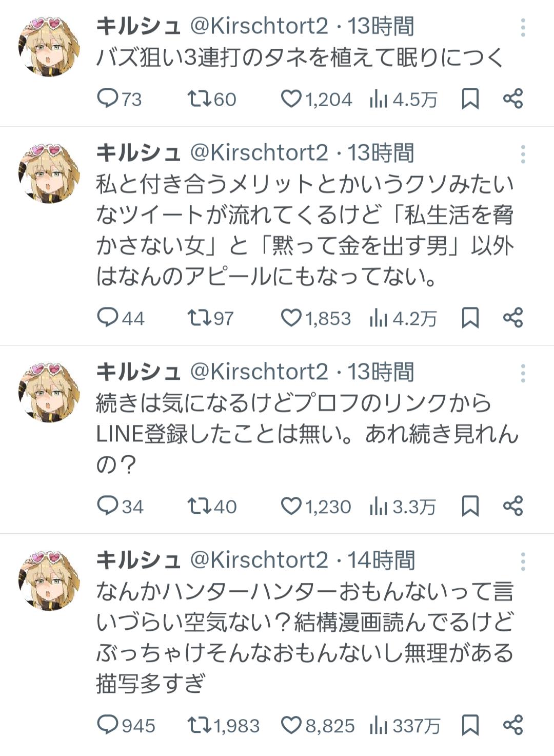Open three-dot menu on メリット tweet
This screenshot has height=756, width=554.
[523, 153]
